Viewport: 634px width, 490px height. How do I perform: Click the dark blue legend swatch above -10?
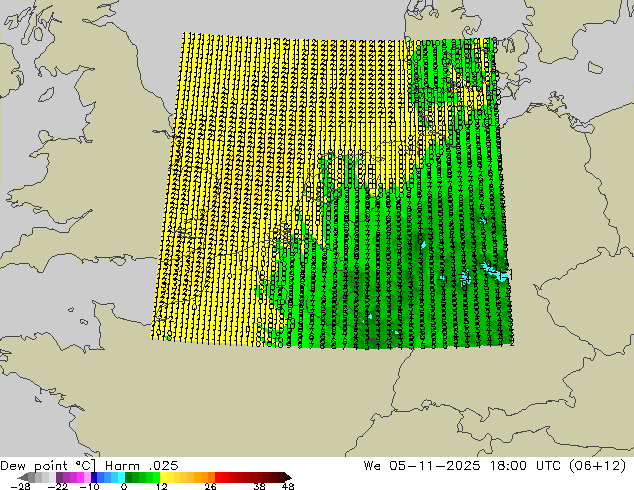click(94, 477)
